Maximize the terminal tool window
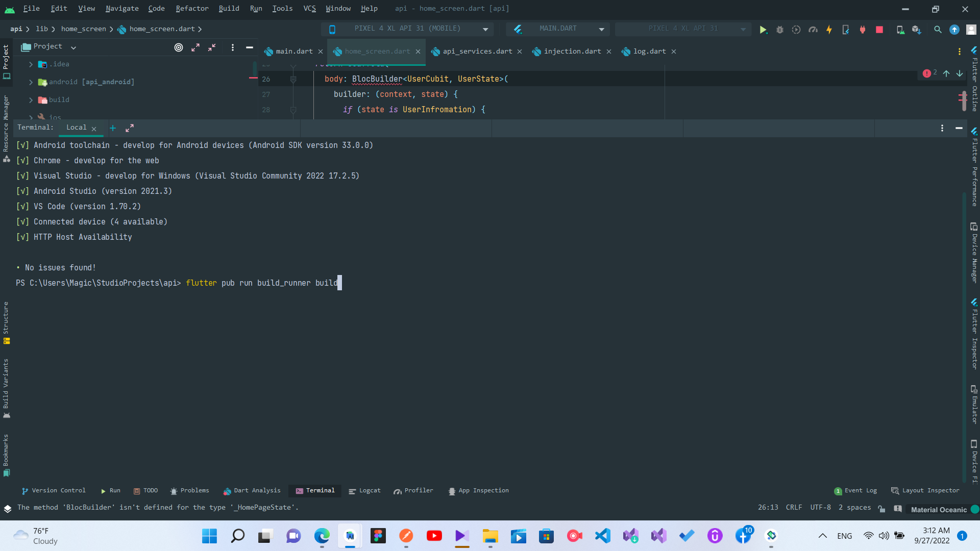 click(130, 128)
